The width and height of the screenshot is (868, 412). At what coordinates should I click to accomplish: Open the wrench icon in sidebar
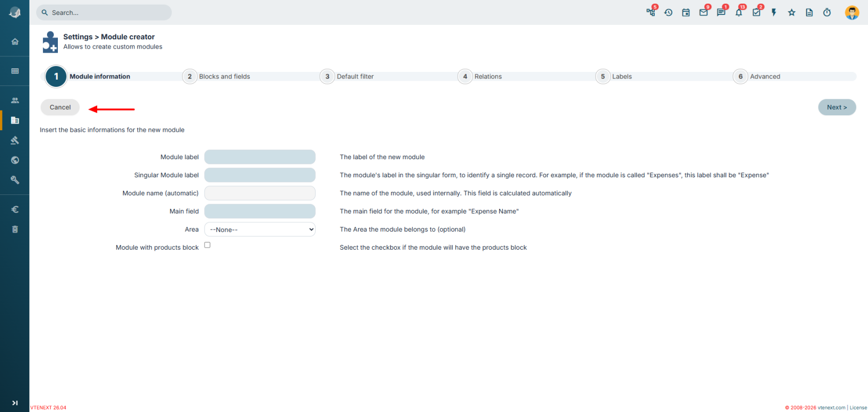(x=15, y=180)
